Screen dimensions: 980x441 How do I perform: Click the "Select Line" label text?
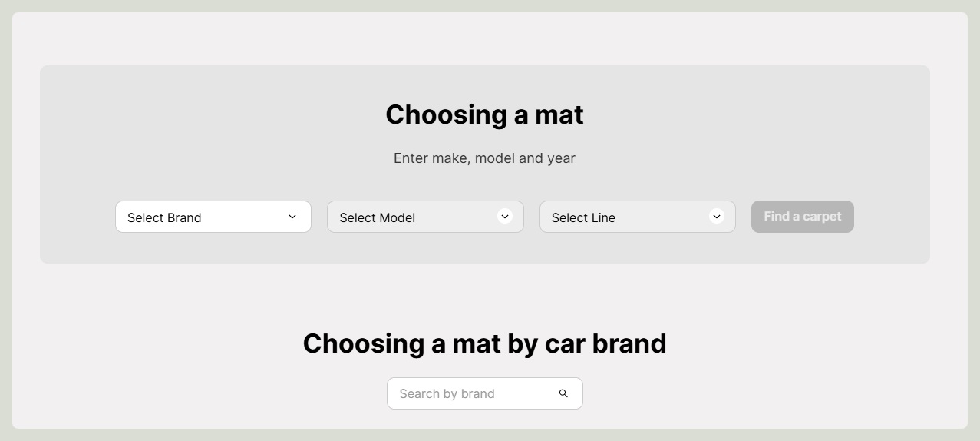coord(583,217)
